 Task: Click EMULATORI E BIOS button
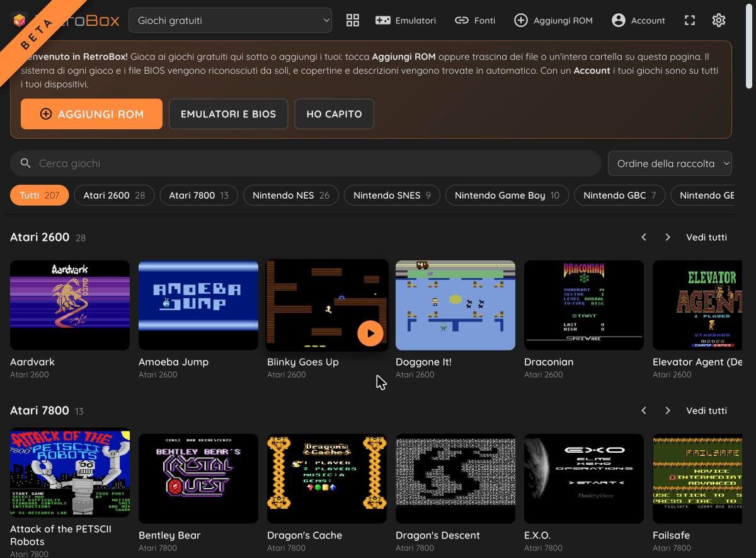click(228, 114)
